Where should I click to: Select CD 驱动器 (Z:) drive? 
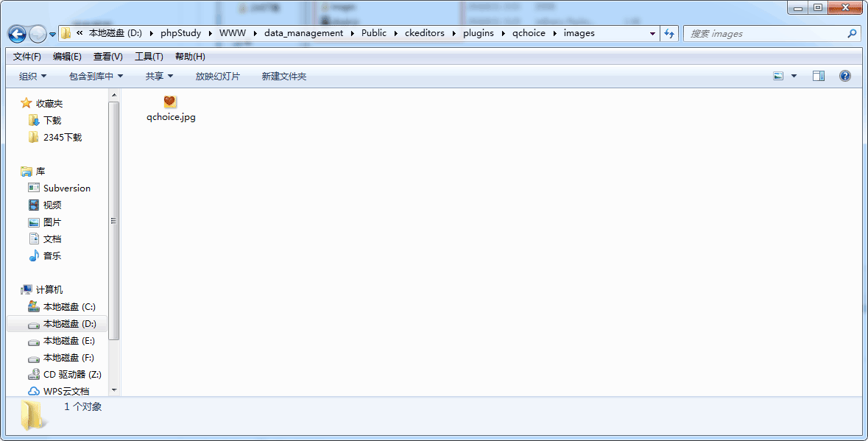pos(71,374)
